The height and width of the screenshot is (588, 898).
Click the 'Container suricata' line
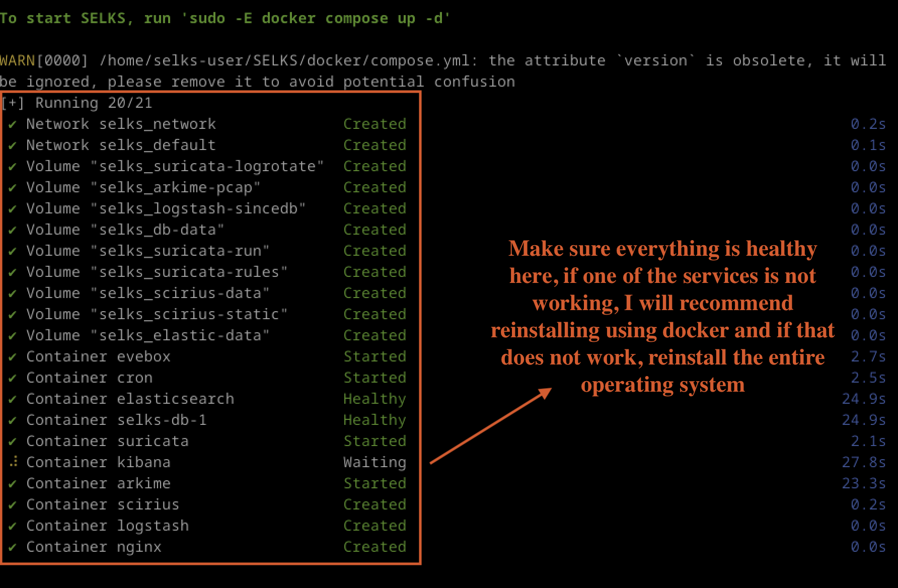pyautogui.click(x=107, y=442)
